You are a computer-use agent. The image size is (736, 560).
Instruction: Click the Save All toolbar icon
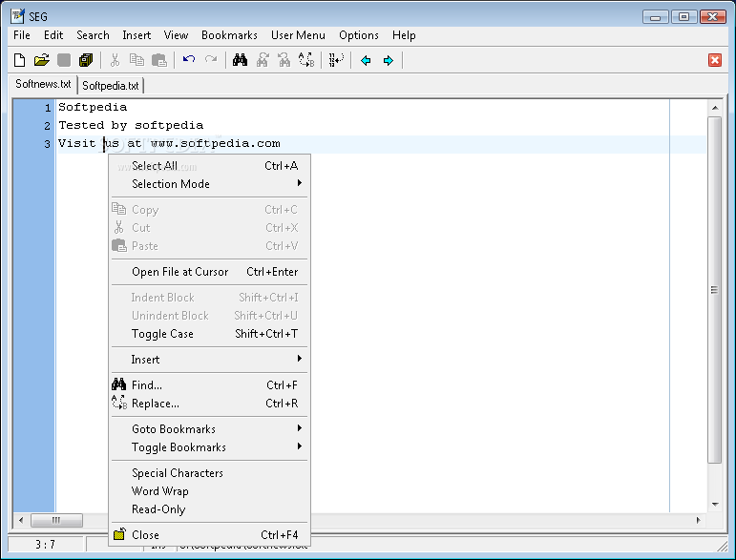coord(86,60)
